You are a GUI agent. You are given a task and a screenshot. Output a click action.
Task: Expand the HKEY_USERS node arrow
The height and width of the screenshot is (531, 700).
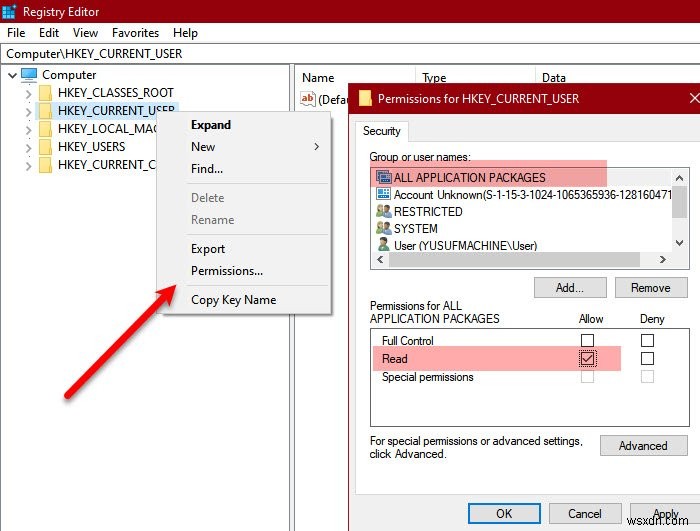coord(29,147)
